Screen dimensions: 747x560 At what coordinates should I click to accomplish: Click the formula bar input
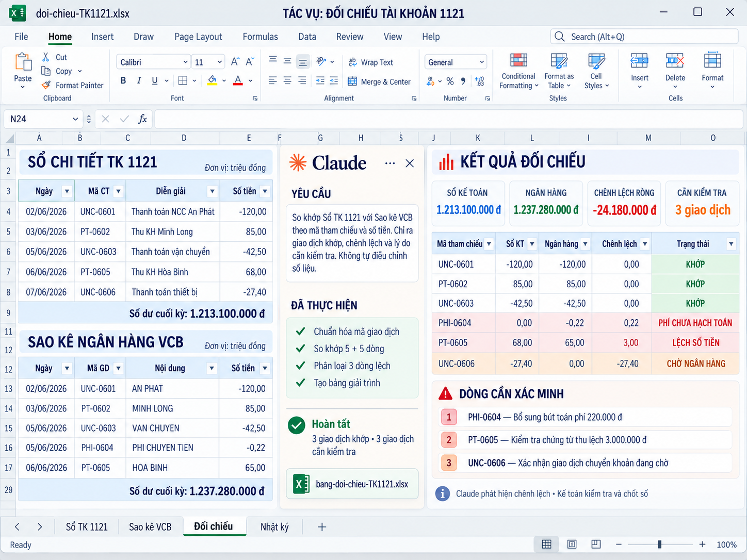pyautogui.click(x=448, y=119)
